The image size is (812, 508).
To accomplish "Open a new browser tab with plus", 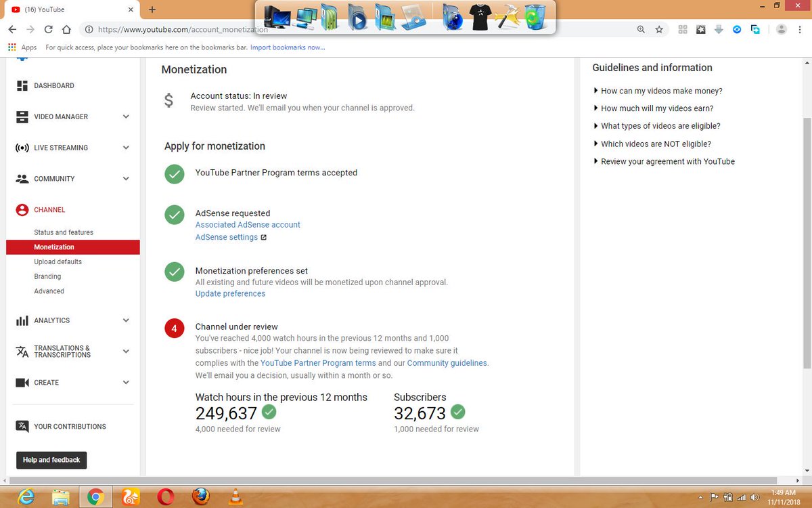I will [x=152, y=9].
